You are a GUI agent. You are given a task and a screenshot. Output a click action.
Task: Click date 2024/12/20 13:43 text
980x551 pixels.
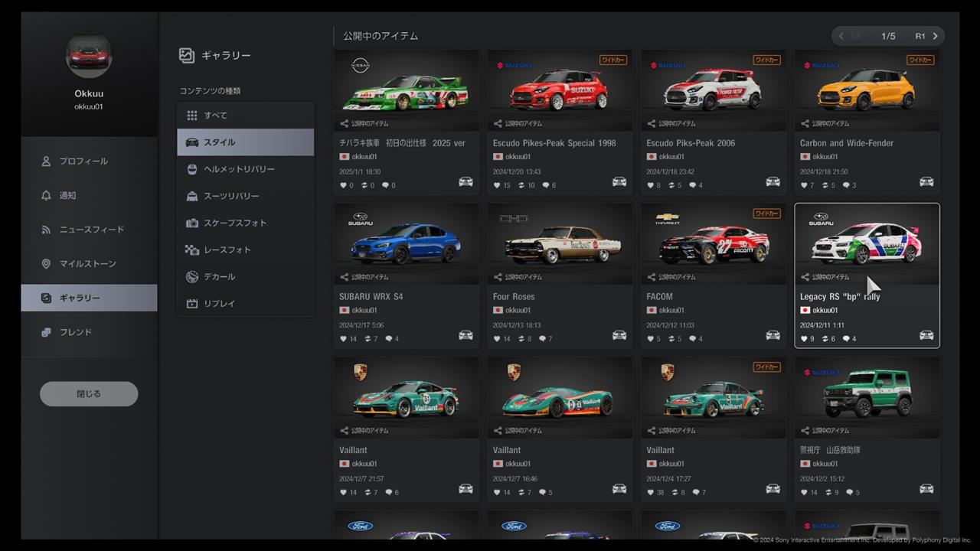pyautogui.click(x=517, y=171)
